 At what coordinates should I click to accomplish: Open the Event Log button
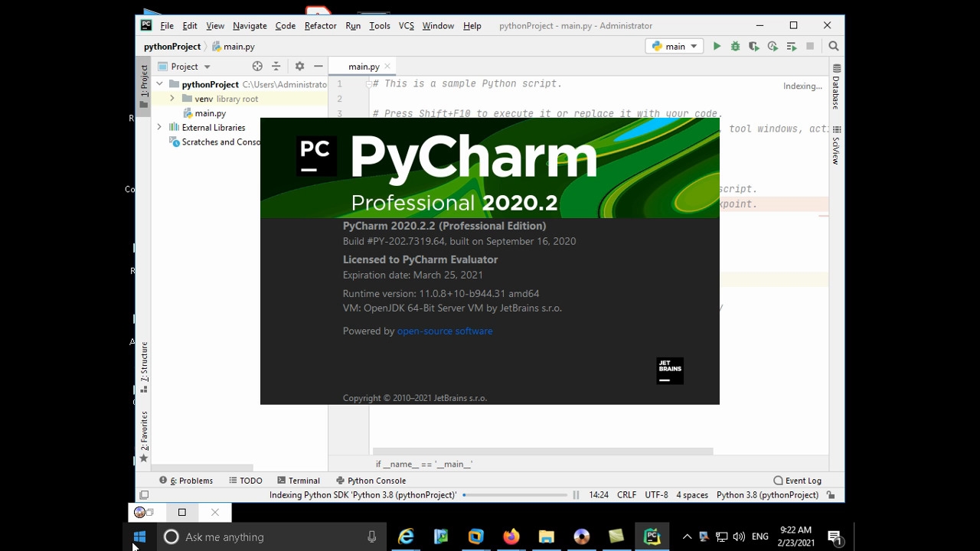tap(797, 481)
